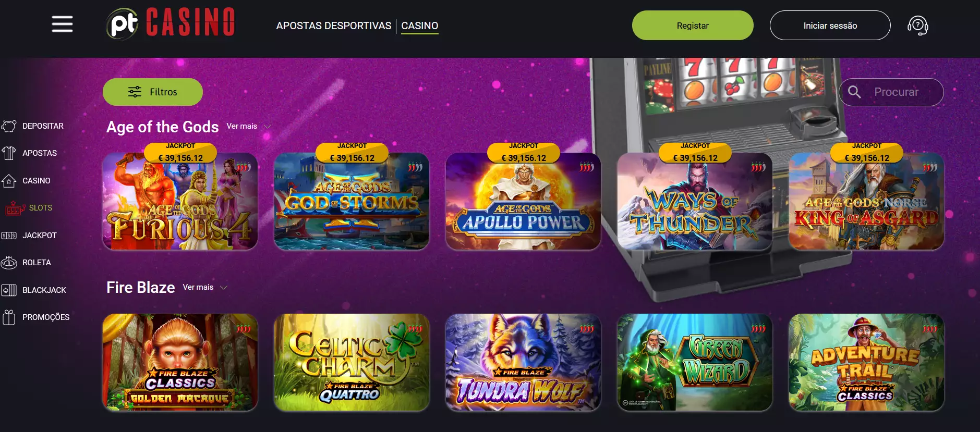980x432 pixels.
Task: Focus the Procurar search field
Action: (x=891, y=92)
